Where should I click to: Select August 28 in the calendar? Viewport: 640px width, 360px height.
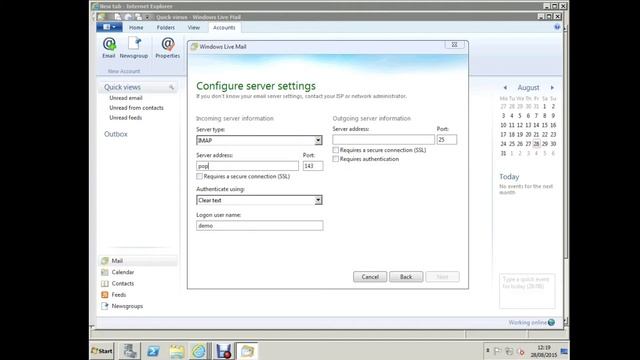(536, 144)
